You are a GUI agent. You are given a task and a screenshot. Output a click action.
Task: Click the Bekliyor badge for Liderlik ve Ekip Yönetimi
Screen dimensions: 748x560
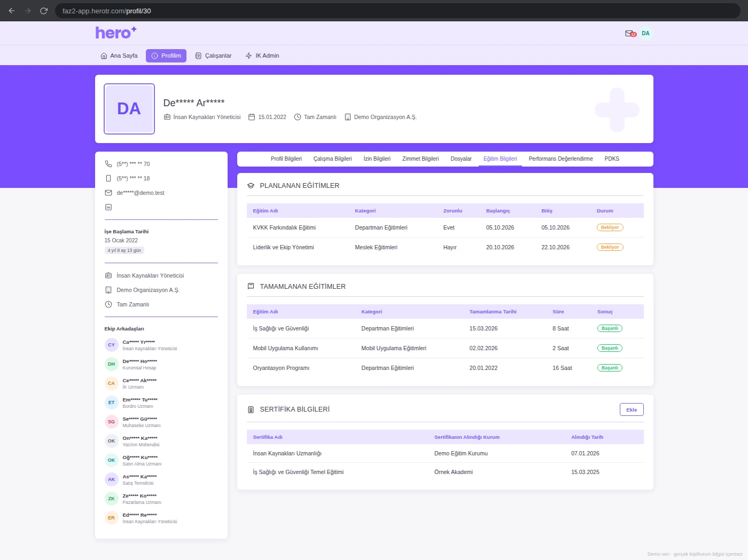click(x=610, y=247)
